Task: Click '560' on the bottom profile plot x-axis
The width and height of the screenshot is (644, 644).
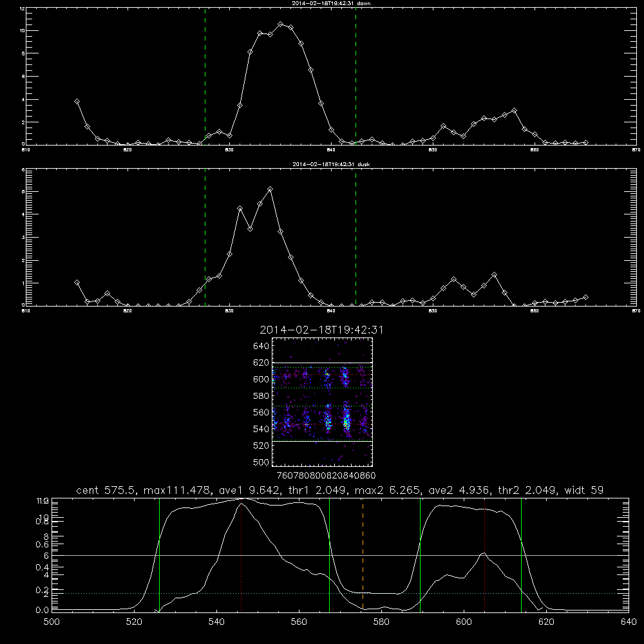Action: [299, 622]
